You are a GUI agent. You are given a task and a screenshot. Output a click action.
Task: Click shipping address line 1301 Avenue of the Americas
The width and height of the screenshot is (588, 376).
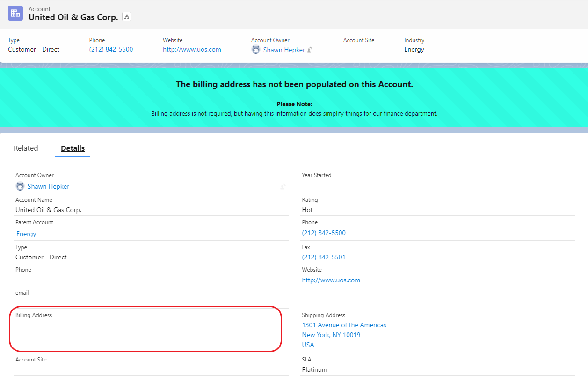pos(344,325)
